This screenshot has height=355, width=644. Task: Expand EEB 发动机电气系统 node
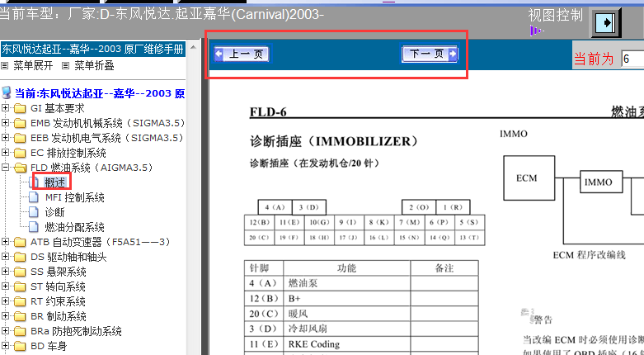point(5,138)
